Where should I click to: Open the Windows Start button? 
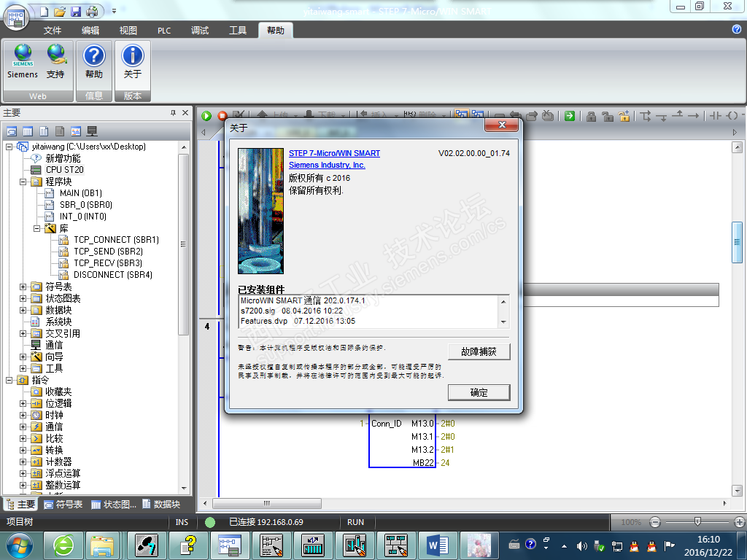pyautogui.click(x=19, y=545)
